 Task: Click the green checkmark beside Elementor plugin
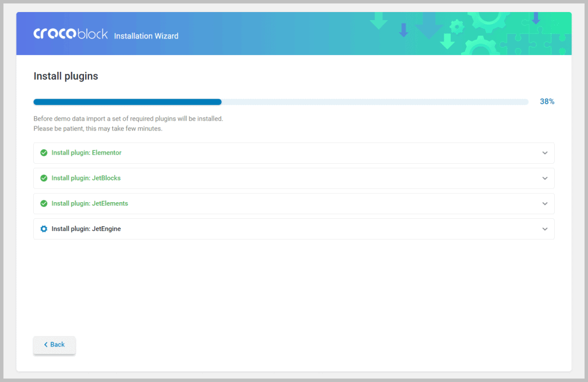(x=44, y=153)
